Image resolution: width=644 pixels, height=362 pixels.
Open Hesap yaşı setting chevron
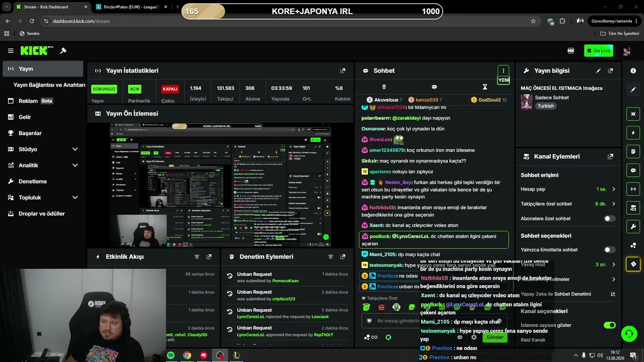coord(614,190)
